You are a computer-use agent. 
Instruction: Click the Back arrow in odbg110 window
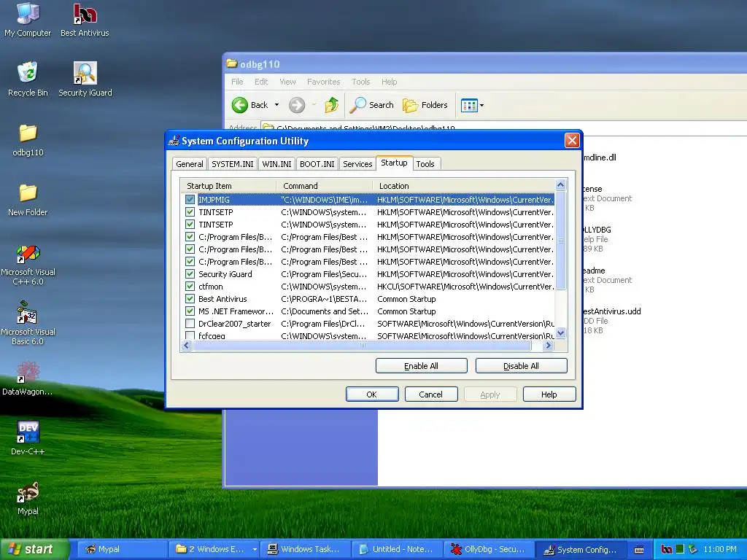239,105
